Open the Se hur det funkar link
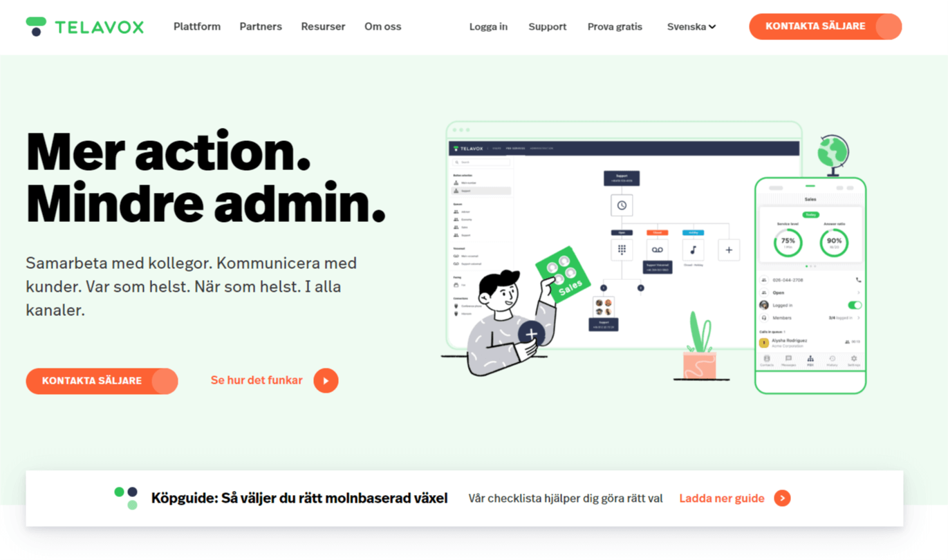 (257, 380)
